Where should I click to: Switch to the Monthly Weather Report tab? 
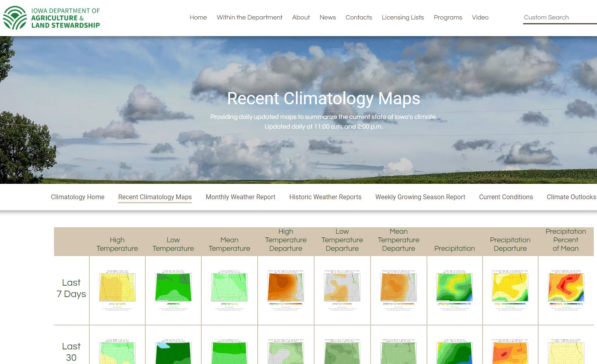(x=240, y=197)
